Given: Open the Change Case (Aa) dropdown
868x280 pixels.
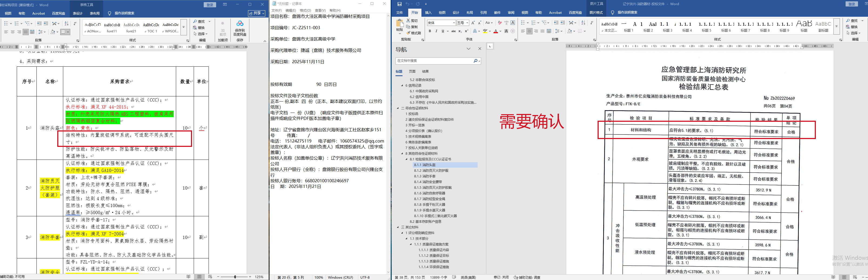Looking at the screenshot, I should tap(489, 23).
